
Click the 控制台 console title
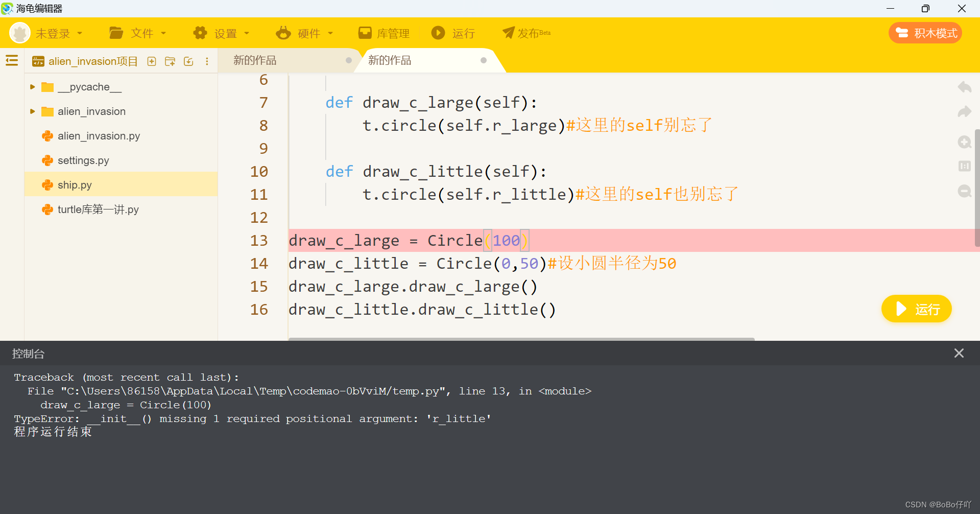pos(29,354)
